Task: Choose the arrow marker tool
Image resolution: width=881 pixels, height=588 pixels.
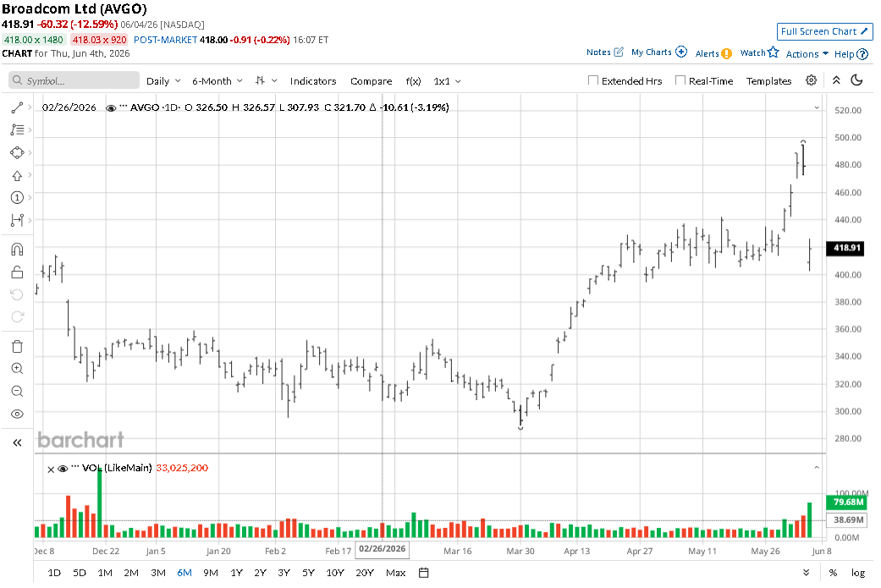Action: (x=17, y=175)
